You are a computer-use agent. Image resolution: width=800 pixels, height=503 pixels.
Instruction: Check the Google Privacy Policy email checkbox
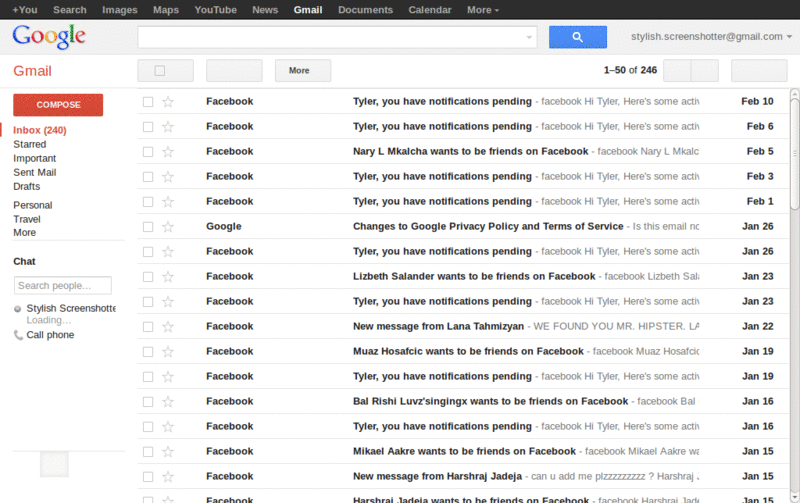click(148, 227)
